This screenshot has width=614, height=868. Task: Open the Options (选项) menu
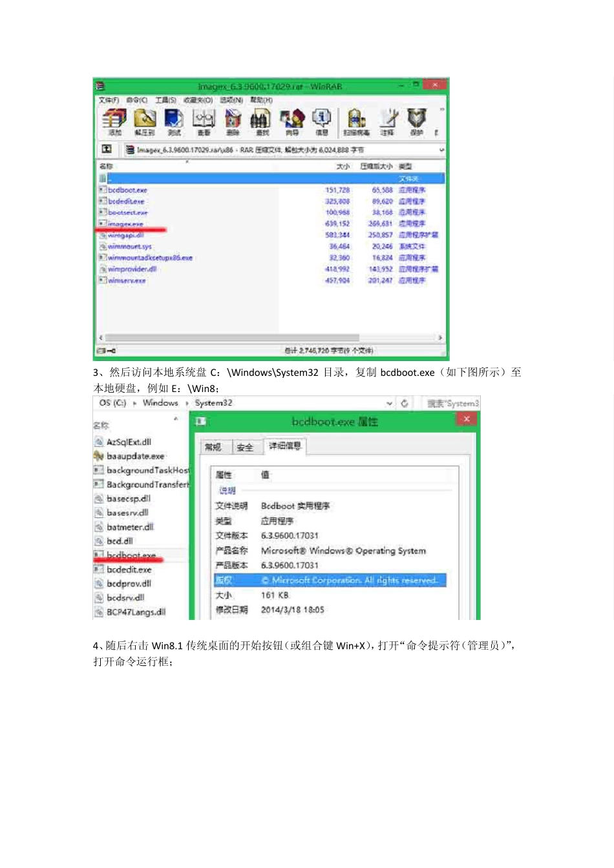tap(231, 100)
